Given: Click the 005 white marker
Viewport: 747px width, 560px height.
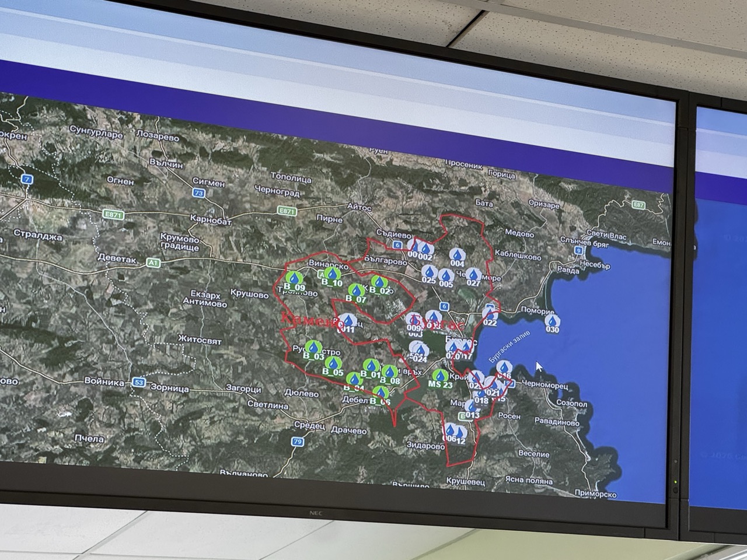Looking at the screenshot, I should pos(446,275).
